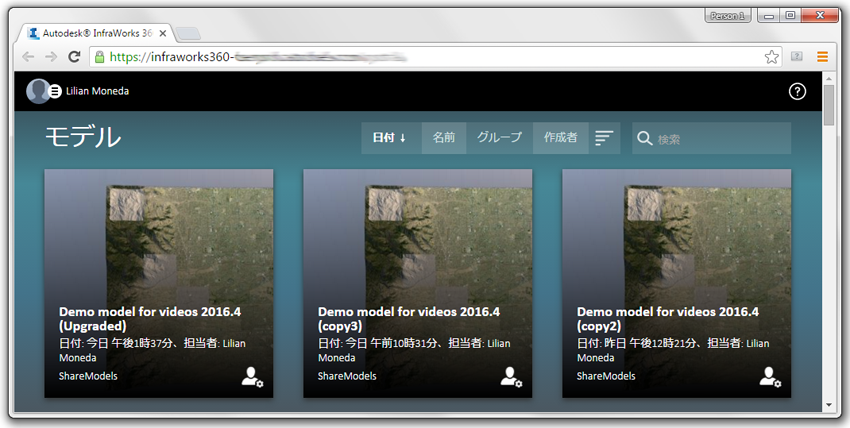Image resolution: width=850 pixels, height=428 pixels.
Task: Click the page scrollbar down arrow
Action: click(x=829, y=405)
